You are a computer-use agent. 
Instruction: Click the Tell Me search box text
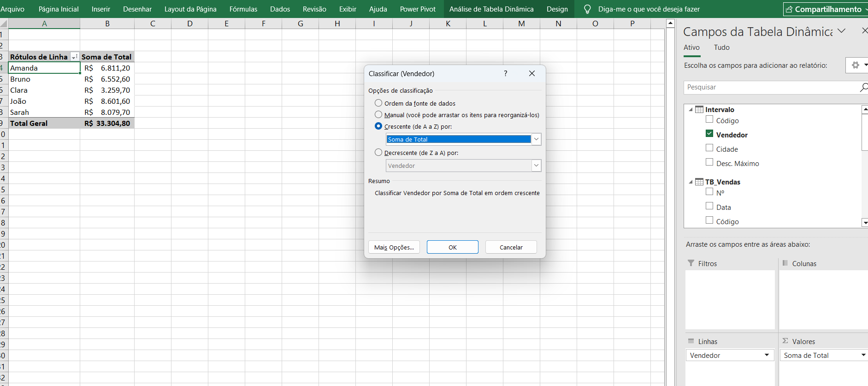tap(649, 9)
